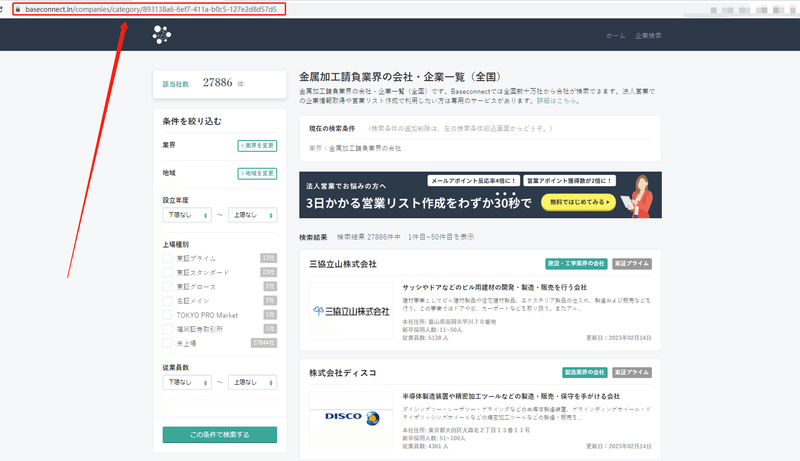This screenshot has width=800, height=461.
Task: Click the この条件で検索する button
Action: pyautogui.click(x=220, y=434)
